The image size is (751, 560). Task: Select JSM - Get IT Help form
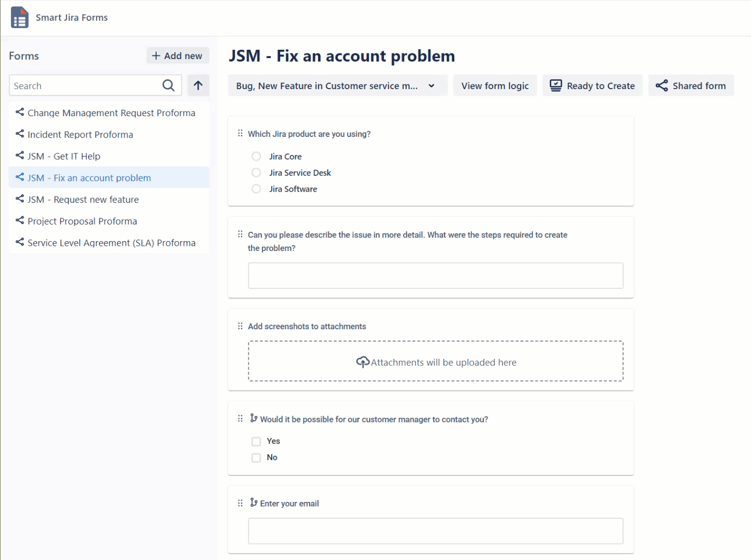pos(109,156)
